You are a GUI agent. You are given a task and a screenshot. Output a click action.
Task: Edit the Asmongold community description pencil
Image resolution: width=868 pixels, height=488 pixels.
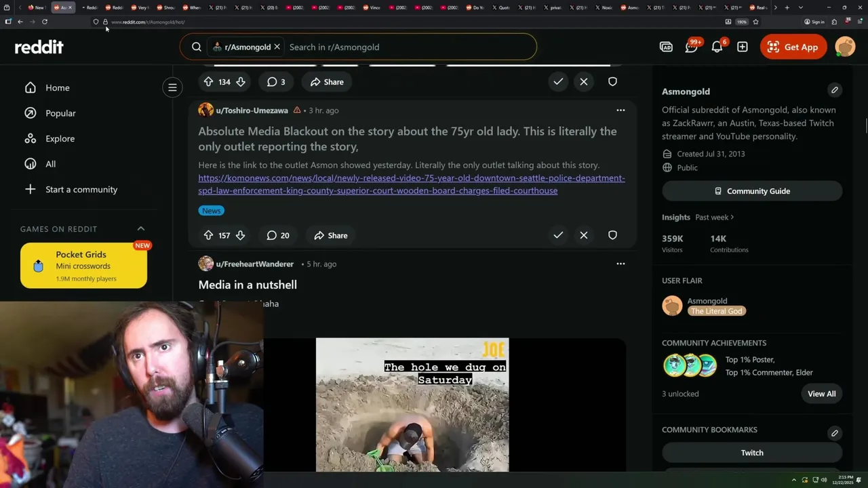point(835,89)
